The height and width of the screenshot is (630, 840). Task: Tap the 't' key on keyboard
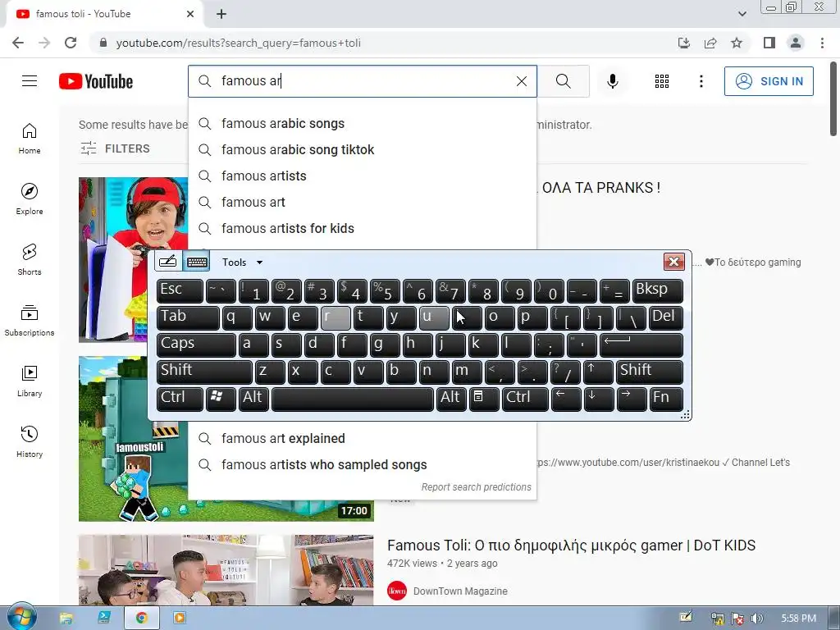point(368,317)
